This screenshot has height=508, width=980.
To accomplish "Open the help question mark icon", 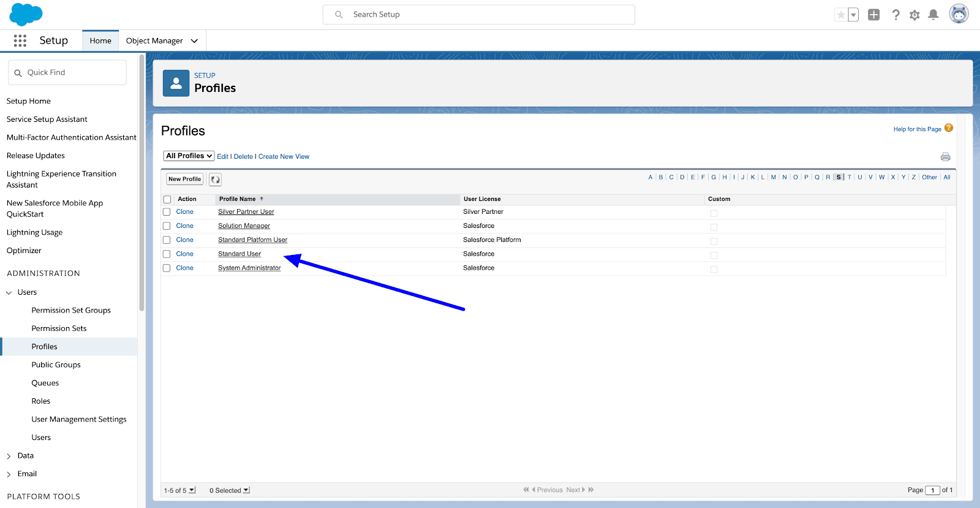I will (x=895, y=15).
